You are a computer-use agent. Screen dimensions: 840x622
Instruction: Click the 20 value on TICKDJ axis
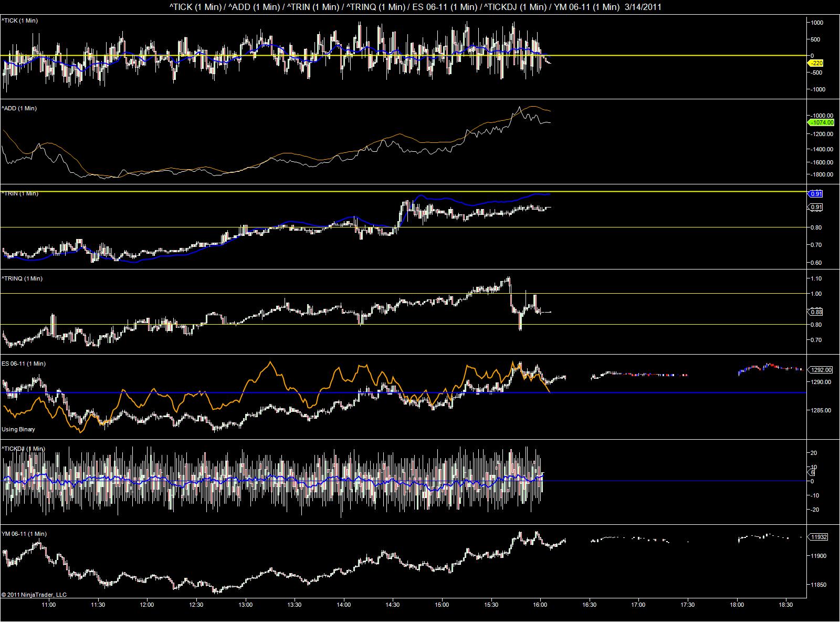(814, 453)
